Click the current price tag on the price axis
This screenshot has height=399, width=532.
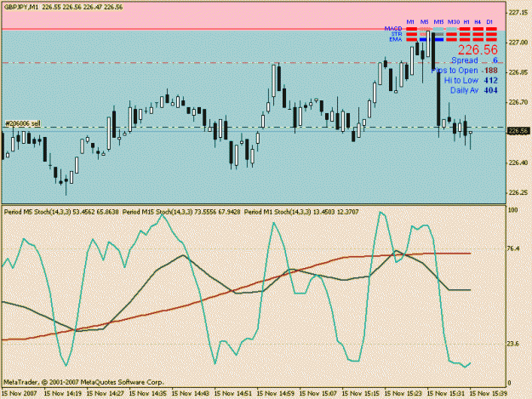[519, 131]
